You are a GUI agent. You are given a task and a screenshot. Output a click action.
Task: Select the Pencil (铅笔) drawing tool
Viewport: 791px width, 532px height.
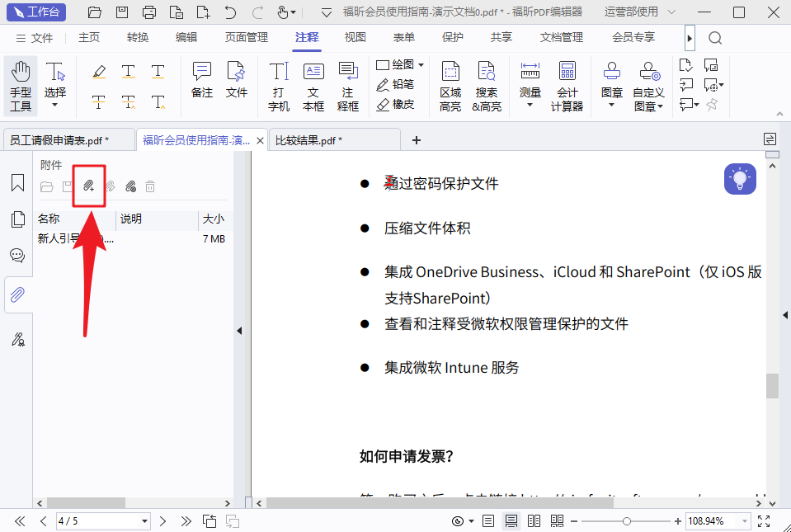point(395,84)
